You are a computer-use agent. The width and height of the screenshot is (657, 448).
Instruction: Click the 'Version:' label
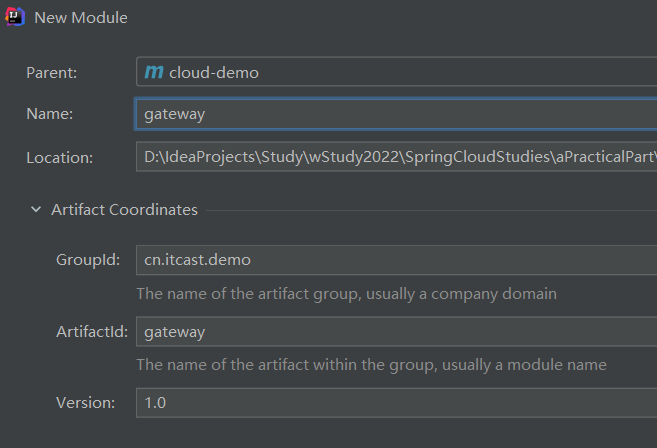click(x=85, y=403)
